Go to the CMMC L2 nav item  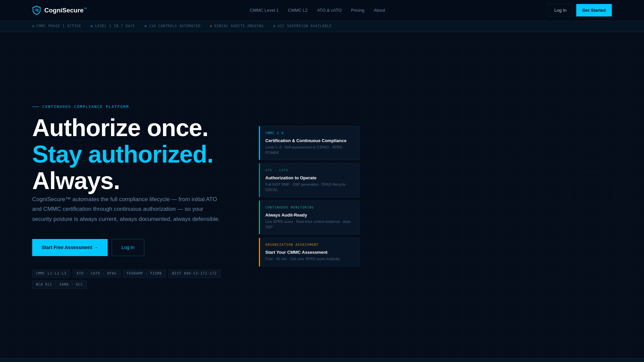tap(298, 10)
